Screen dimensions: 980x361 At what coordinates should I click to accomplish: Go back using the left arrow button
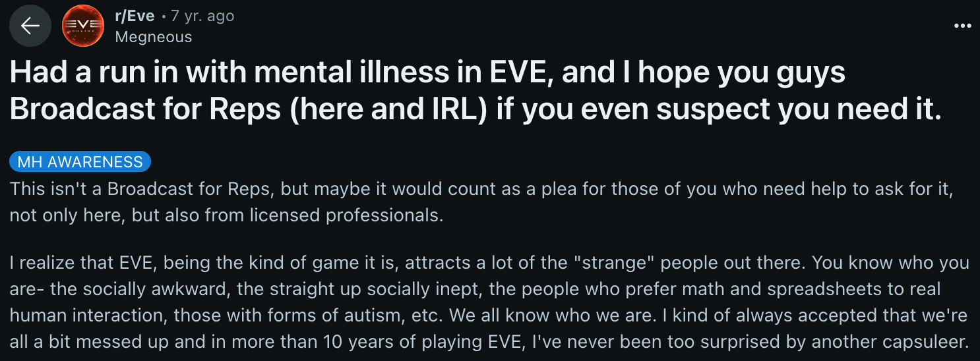coord(30,26)
